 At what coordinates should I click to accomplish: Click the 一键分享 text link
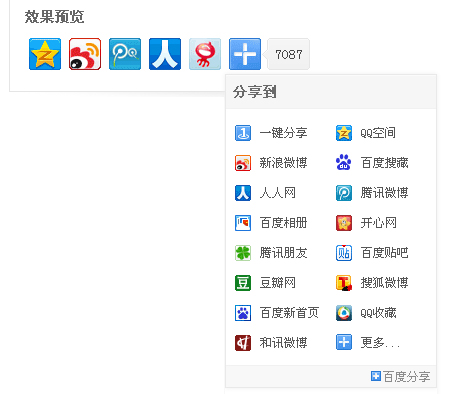tap(283, 133)
